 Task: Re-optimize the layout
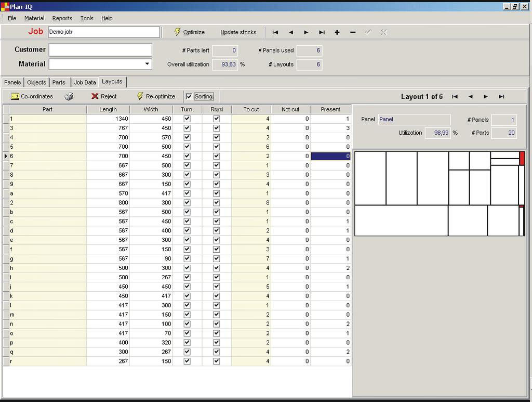click(156, 96)
